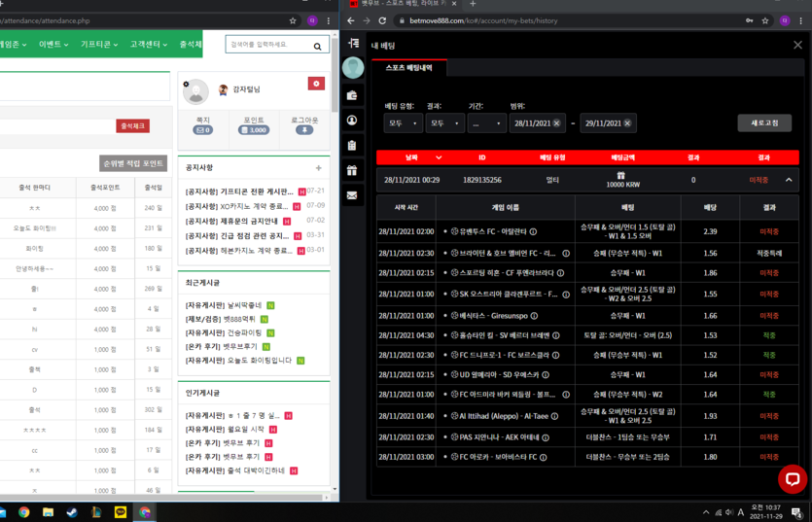Sort by 날짜 using the header chevron
812x522 pixels.
439,157
